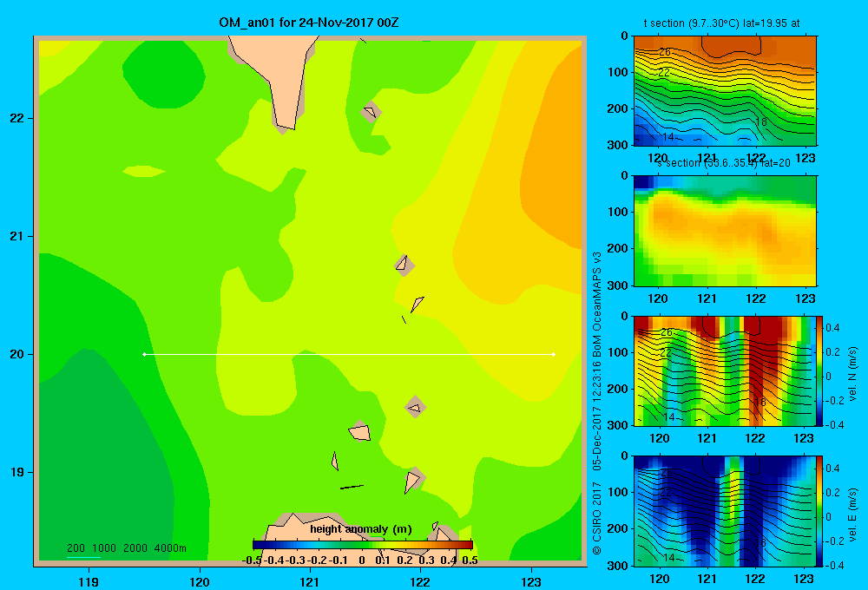Image resolution: width=868 pixels, height=590 pixels.
Task: Click the green depth scale line under '200'
Action: tap(83, 557)
